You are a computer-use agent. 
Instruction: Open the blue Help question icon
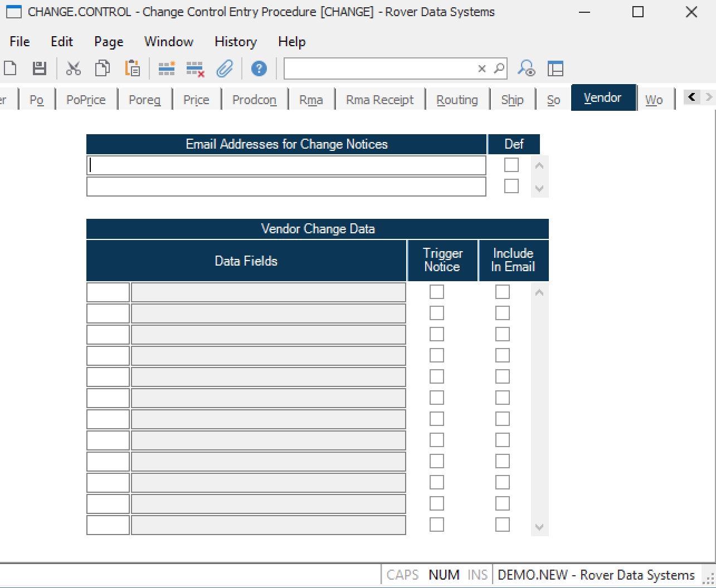(x=259, y=68)
